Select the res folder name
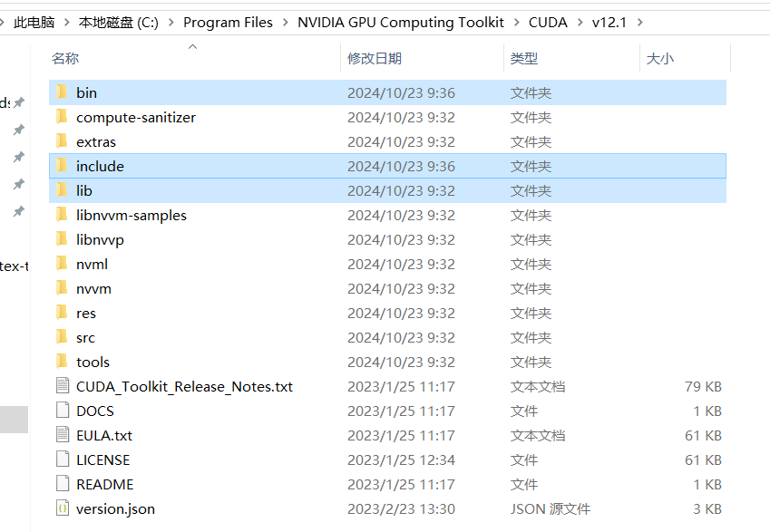The width and height of the screenshot is (770, 532). pyautogui.click(x=86, y=313)
